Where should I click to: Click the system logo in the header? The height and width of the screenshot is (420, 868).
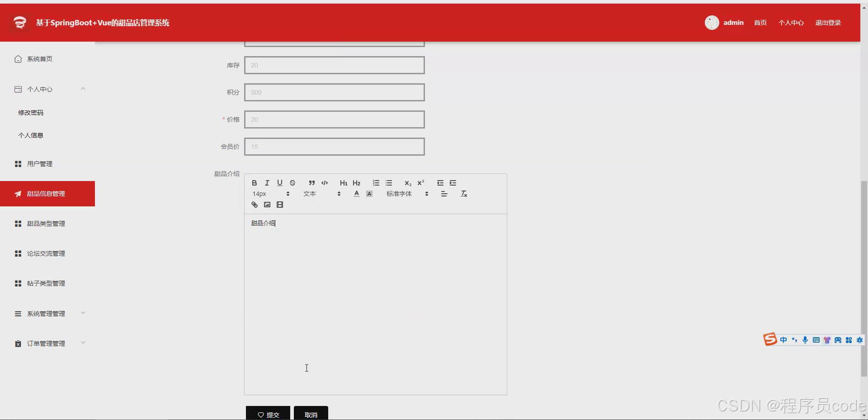pyautogui.click(x=19, y=23)
